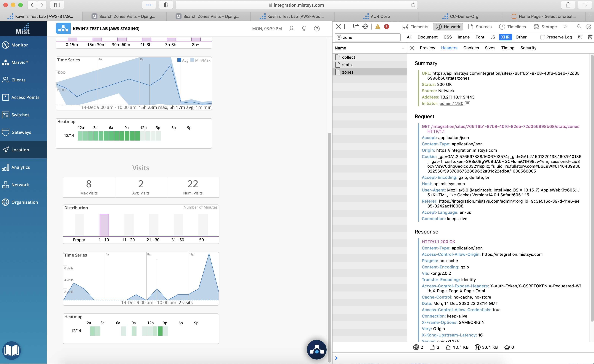Toggle the XHR filter button
The width and height of the screenshot is (594, 364).
505,37
